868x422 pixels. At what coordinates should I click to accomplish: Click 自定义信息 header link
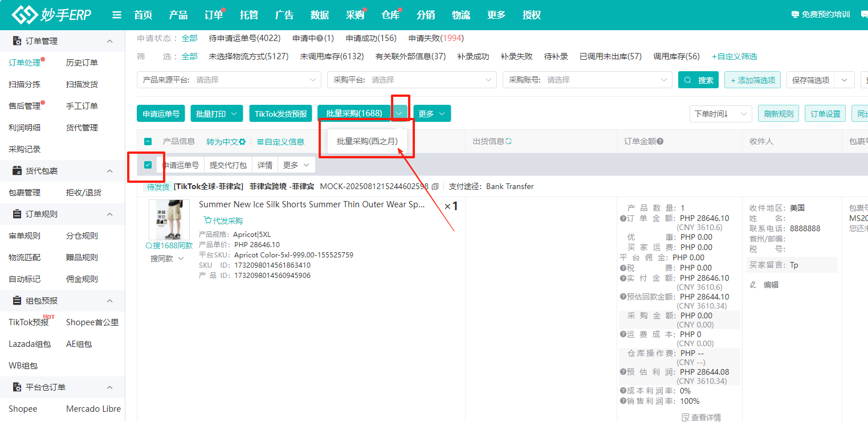280,142
